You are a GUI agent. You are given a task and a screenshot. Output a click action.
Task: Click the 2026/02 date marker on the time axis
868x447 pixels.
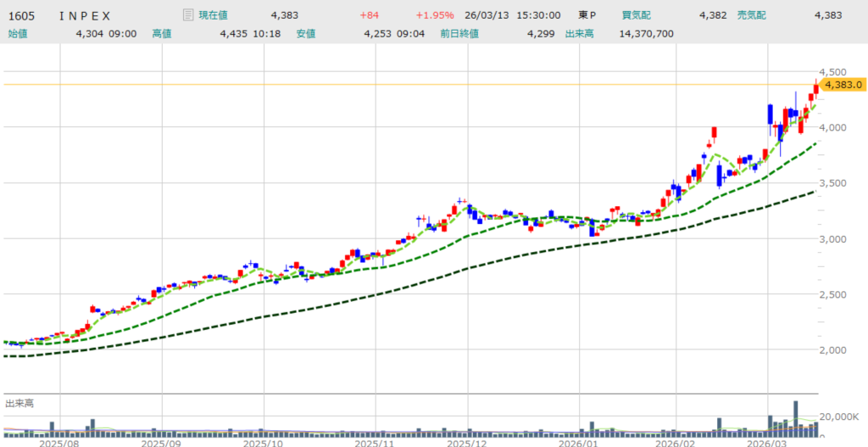pos(676,442)
